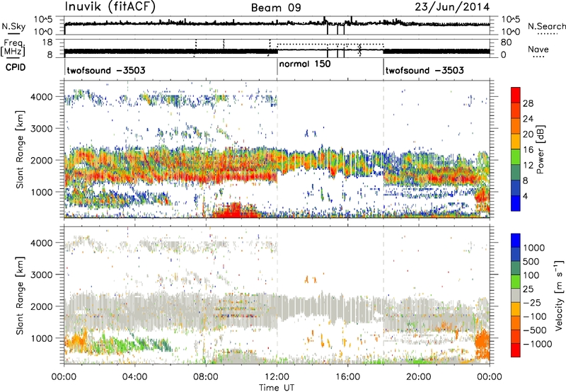Viewport: 566px width, 392px height.
Task: Click the normal 150 CPID entry
Action: (x=305, y=64)
